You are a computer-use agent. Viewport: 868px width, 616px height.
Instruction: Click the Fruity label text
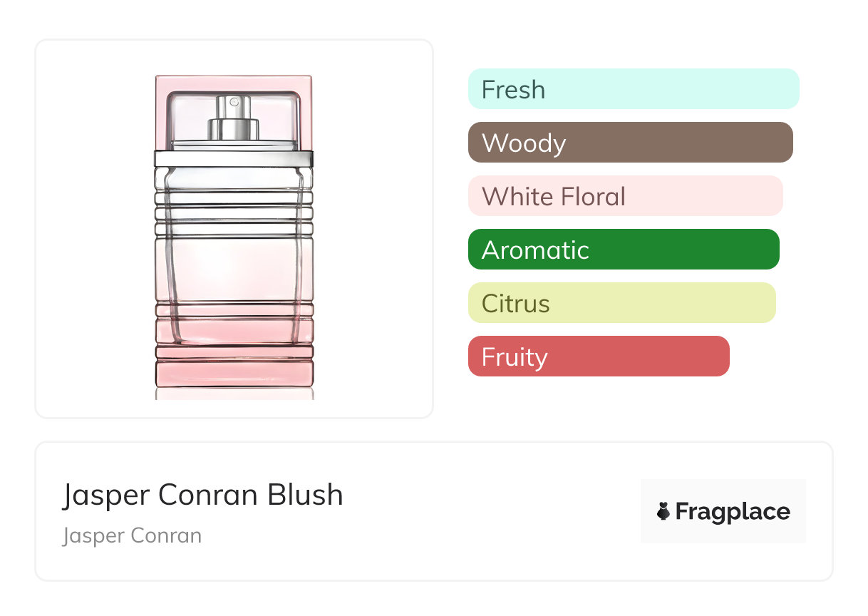[515, 357]
